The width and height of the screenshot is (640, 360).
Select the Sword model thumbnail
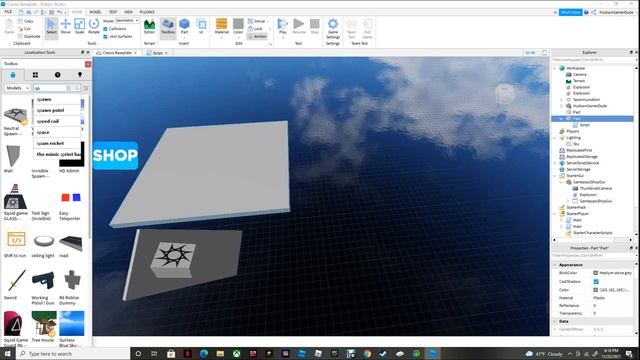pos(16,280)
